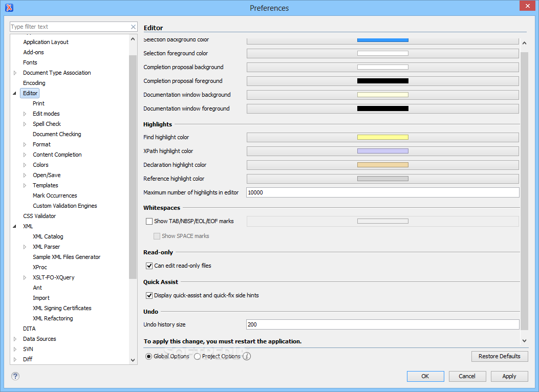This screenshot has height=392, width=539.
Task: Uncheck Can edit read-only files
Action: click(149, 266)
